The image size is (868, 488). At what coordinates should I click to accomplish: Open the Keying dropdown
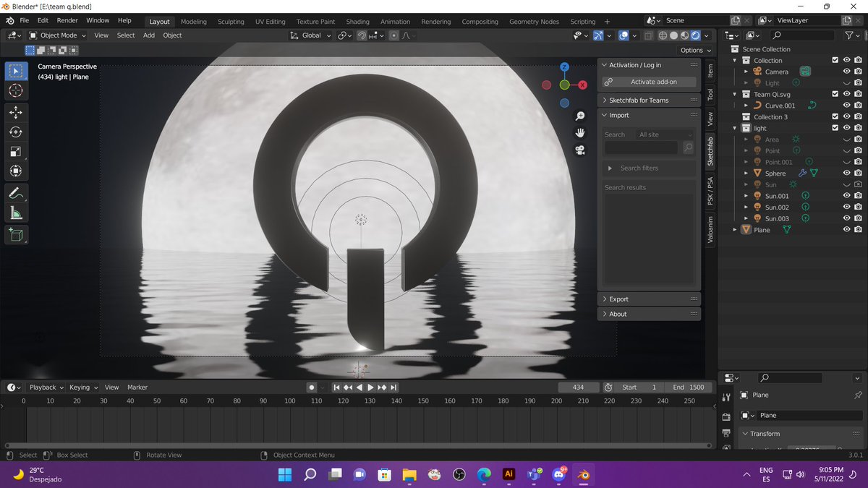click(x=83, y=388)
